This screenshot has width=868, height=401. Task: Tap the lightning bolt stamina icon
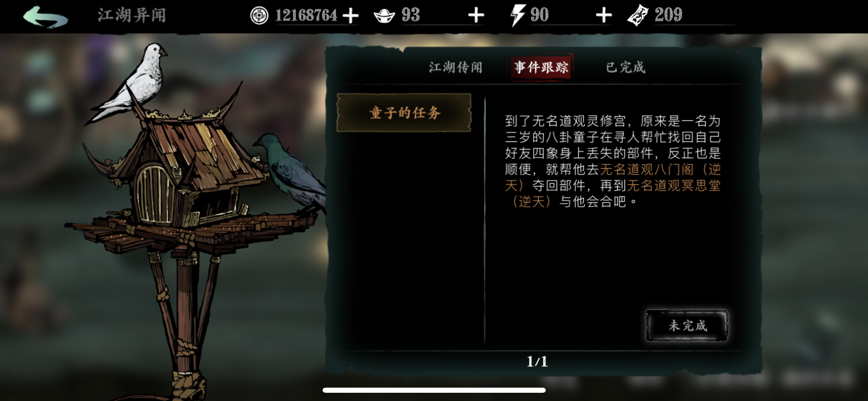tap(517, 15)
